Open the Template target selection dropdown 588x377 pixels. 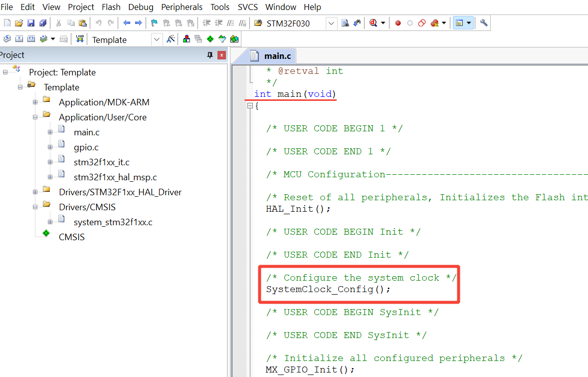pyautogui.click(x=157, y=39)
